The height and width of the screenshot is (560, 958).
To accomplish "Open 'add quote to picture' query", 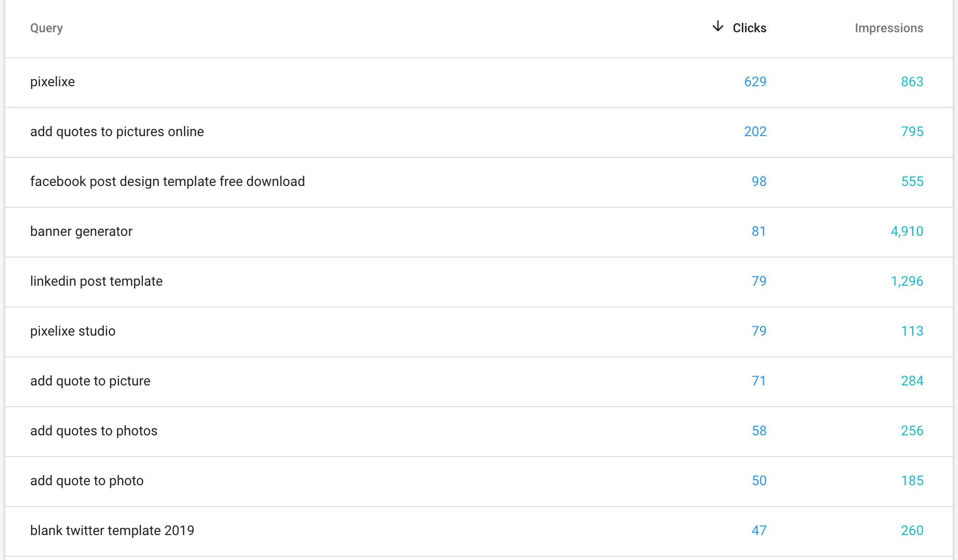I will click(x=90, y=381).
